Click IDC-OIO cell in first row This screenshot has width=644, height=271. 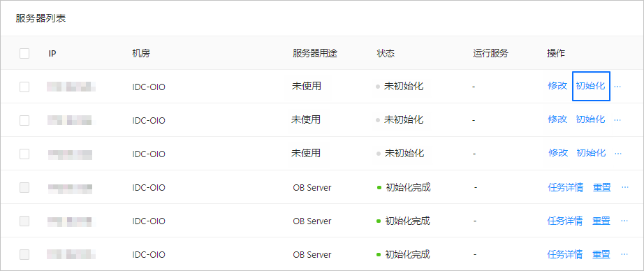click(149, 87)
